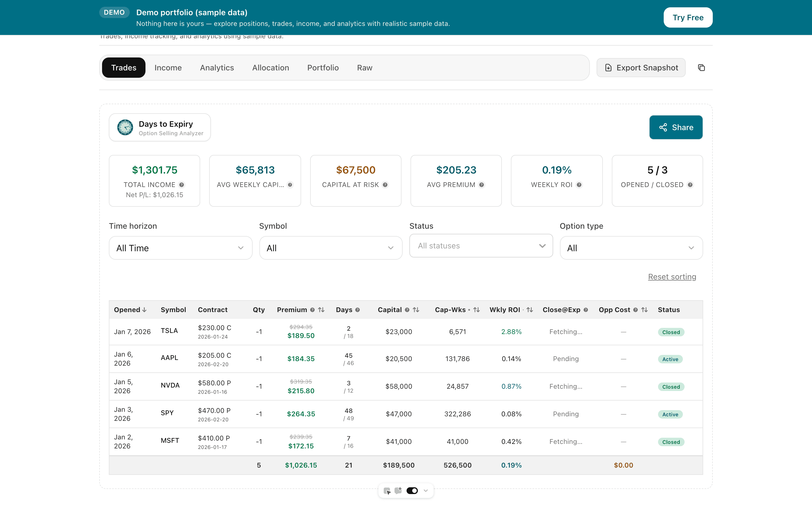The image size is (812, 507).
Task: Click the sort icon on Capital column
Action: (416, 310)
